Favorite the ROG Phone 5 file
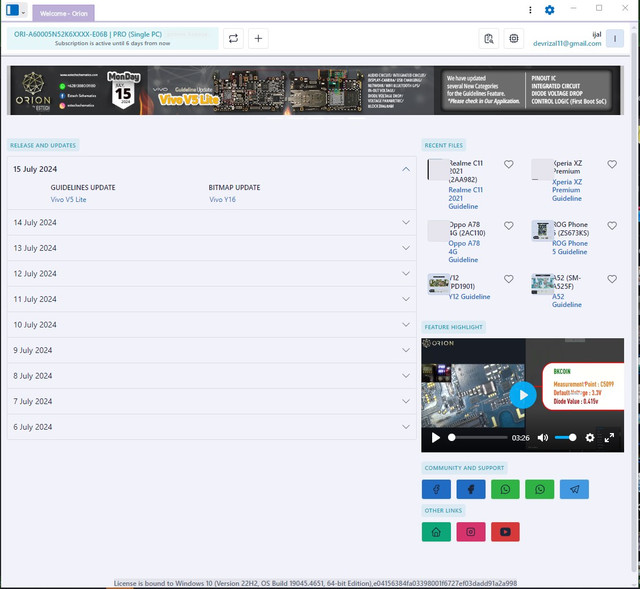The image size is (640, 589). 612,225
